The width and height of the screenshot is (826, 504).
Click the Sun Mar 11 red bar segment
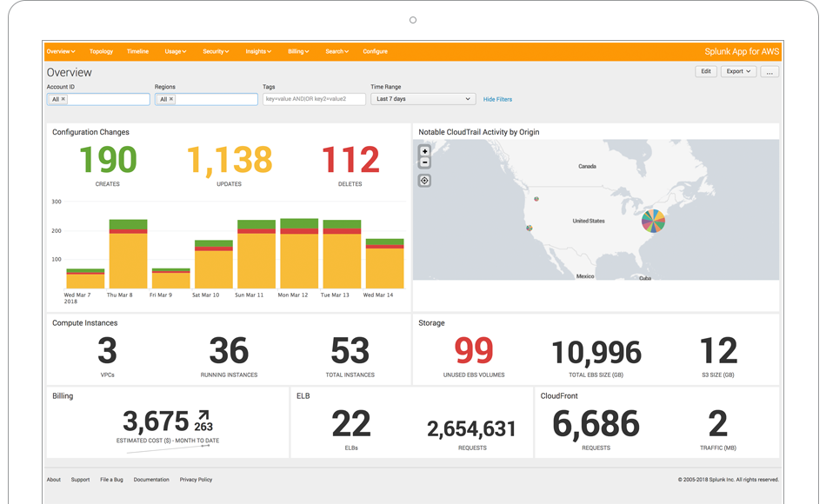click(256, 231)
